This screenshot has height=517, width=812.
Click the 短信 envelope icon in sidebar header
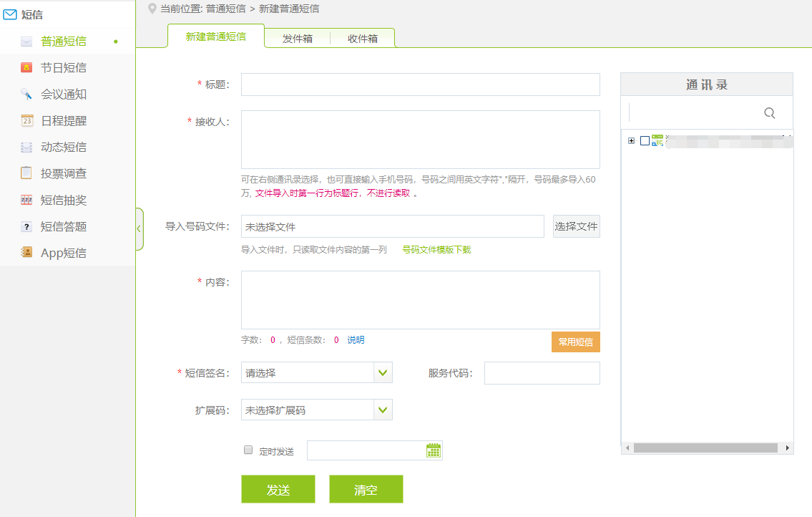(10, 14)
